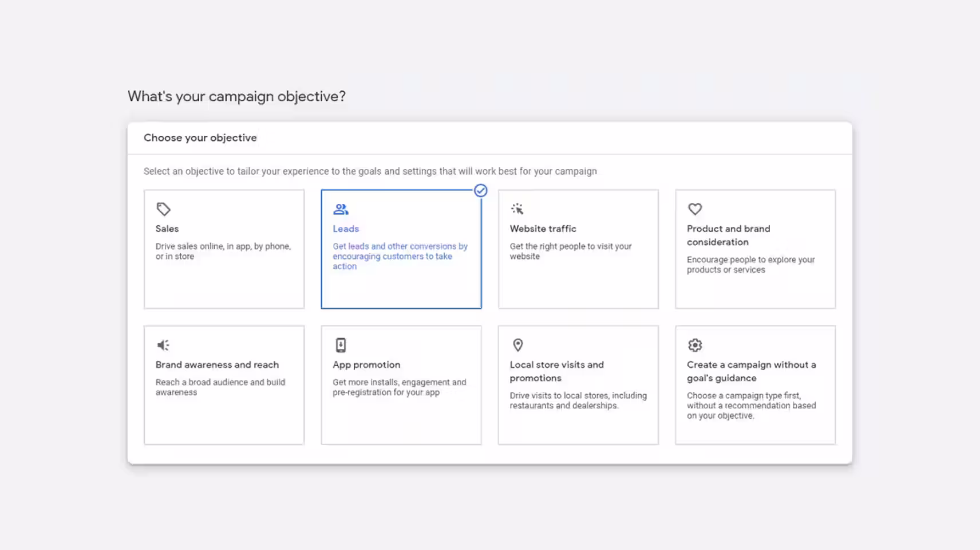The height and width of the screenshot is (550, 980).
Task: Click the Leads people icon
Action: 341,209
